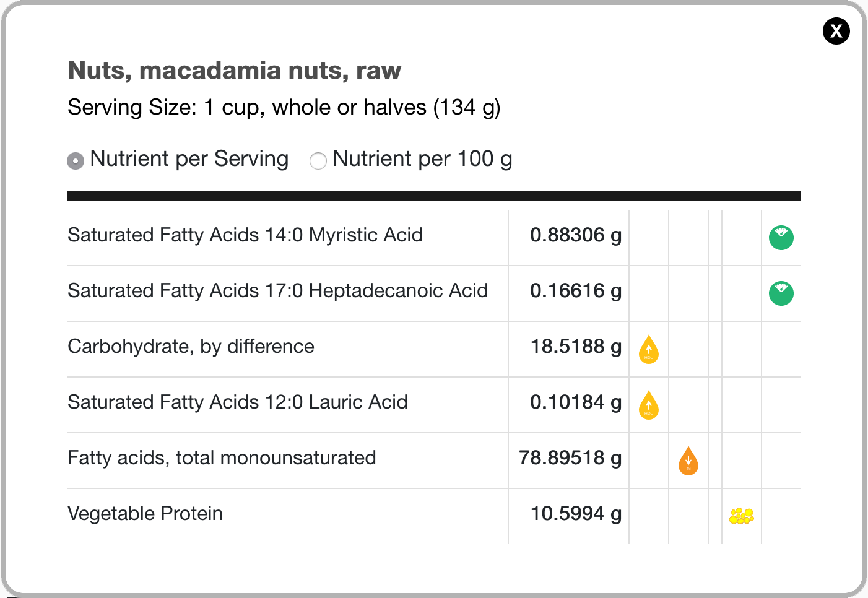Select the Vegetable Protein row label

pyautogui.click(x=145, y=513)
